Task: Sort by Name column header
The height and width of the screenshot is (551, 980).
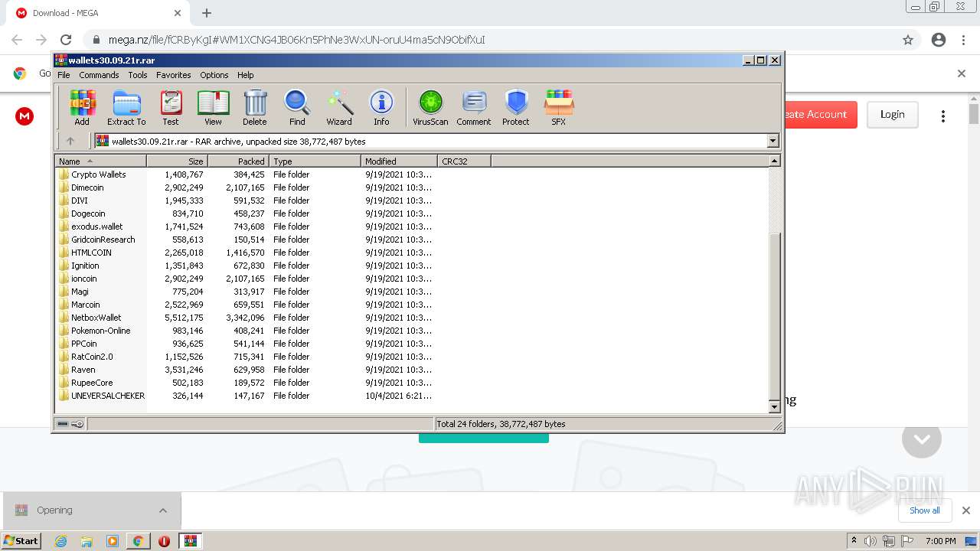Action: point(100,161)
